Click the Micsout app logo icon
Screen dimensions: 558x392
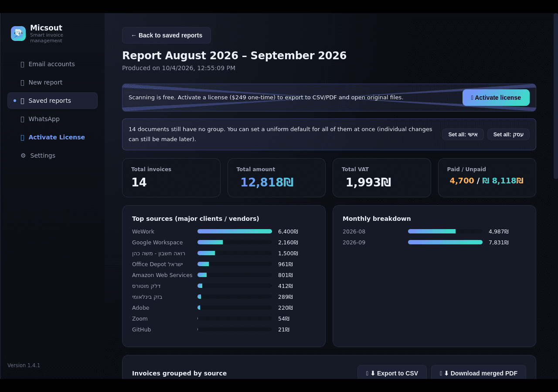(18, 34)
